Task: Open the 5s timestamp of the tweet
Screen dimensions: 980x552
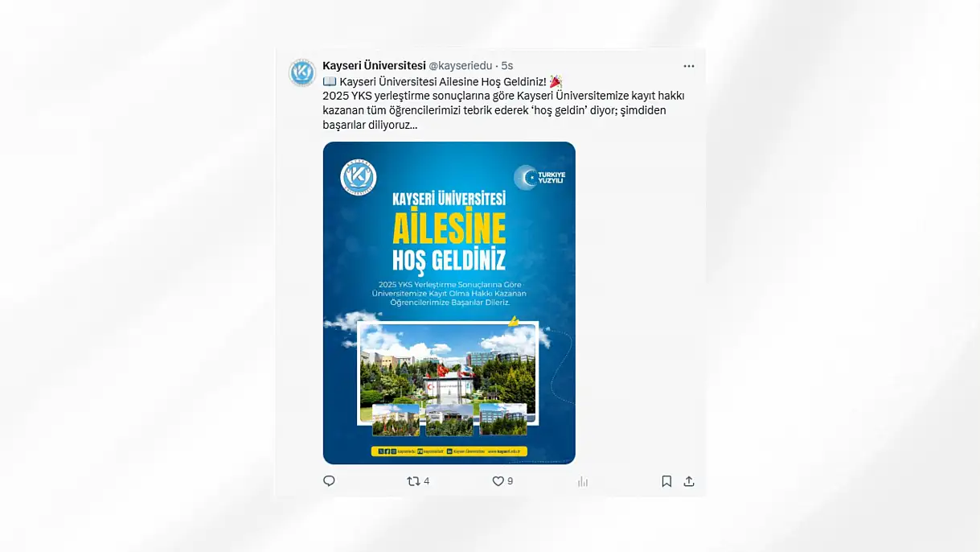Action: click(506, 65)
